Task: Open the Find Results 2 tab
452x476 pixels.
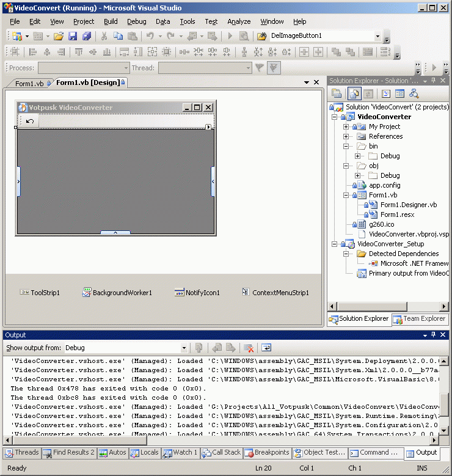Action: click(x=69, y=453)
